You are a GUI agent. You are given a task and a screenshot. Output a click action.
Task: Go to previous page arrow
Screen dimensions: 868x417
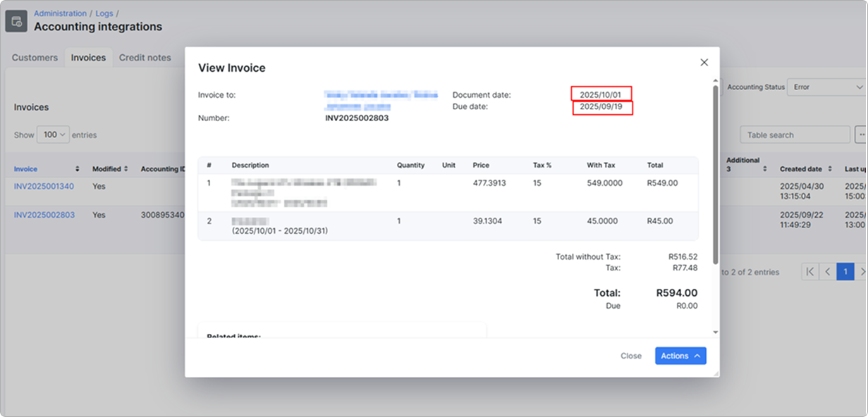(x=828, y=272)
